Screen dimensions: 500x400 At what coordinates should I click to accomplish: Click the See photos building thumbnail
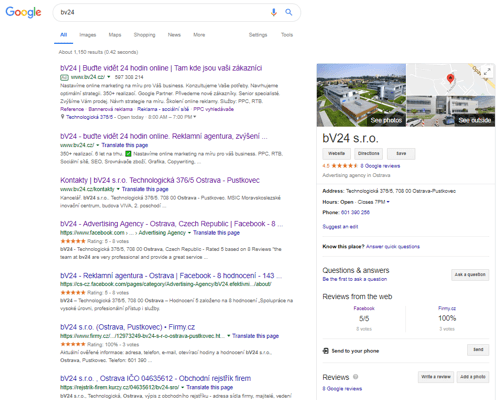click(361, 95)
